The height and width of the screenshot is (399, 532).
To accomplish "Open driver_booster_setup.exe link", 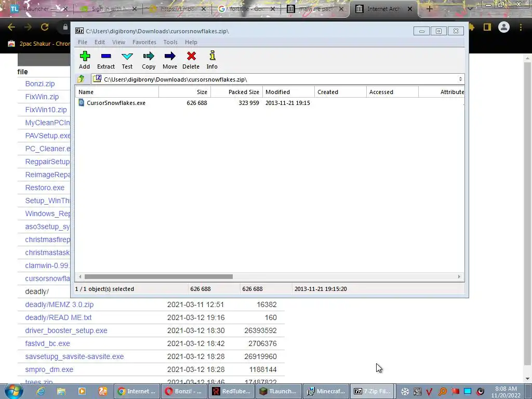I will click(x=66, y=330).
